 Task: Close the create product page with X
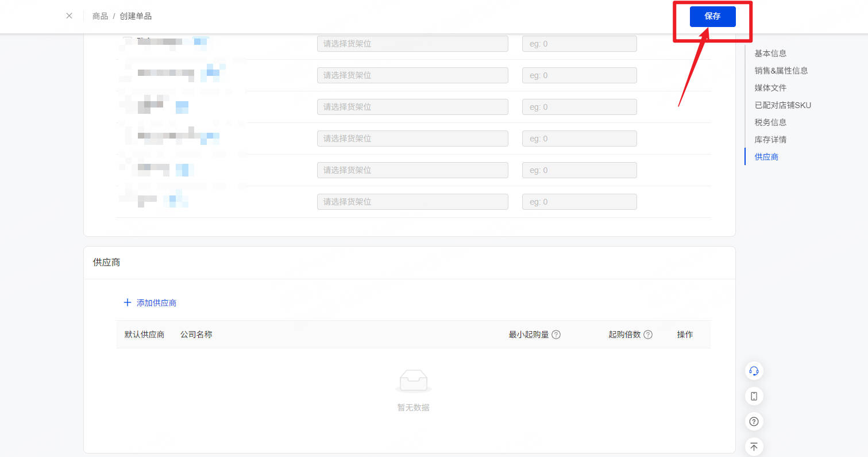point(69,16)
